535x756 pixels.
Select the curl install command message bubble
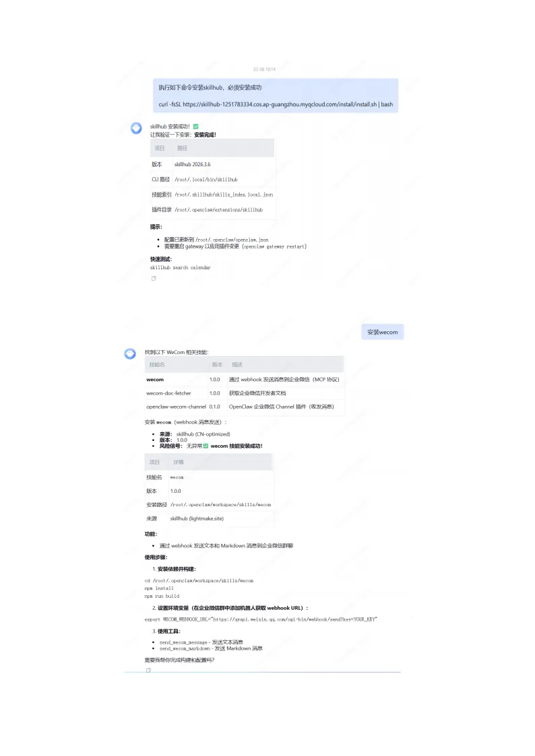(x=276, y=96)
